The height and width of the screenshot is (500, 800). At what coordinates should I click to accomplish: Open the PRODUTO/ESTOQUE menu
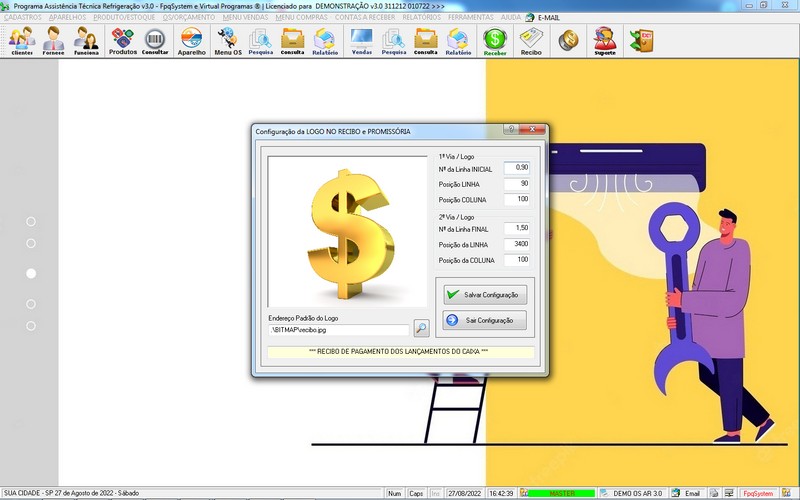(124, 17)
